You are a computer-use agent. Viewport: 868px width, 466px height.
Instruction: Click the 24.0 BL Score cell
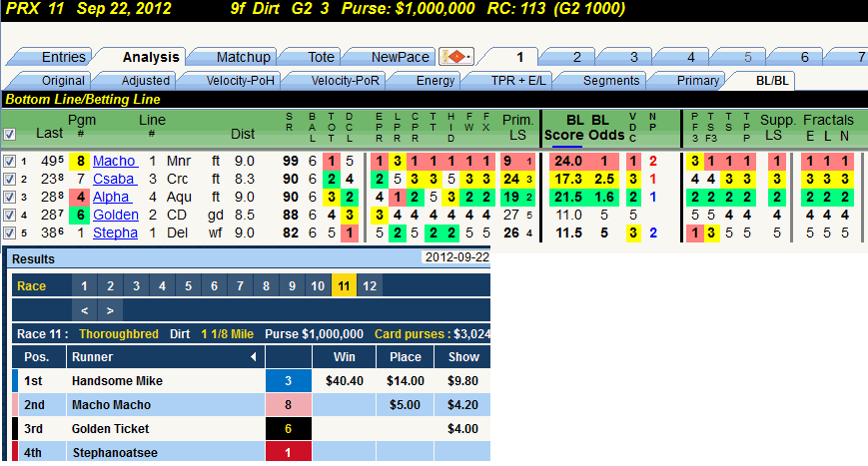(x=568, y=161)
